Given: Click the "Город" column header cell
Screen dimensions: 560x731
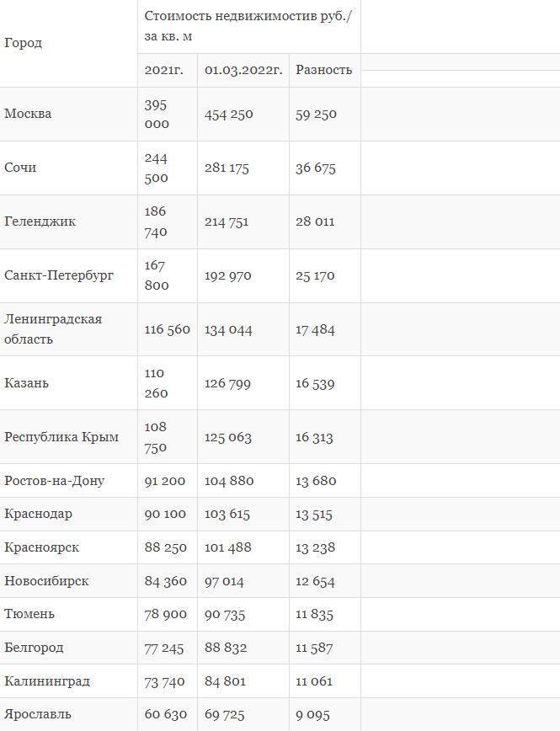Looking at the screenshot, I should [x=24, y=43].
